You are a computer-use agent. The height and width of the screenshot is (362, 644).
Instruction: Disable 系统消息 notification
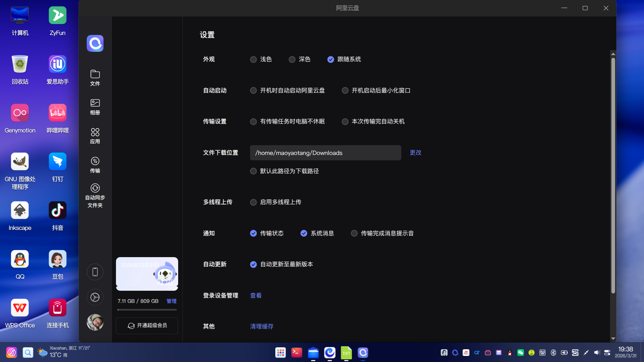[318, 233]
